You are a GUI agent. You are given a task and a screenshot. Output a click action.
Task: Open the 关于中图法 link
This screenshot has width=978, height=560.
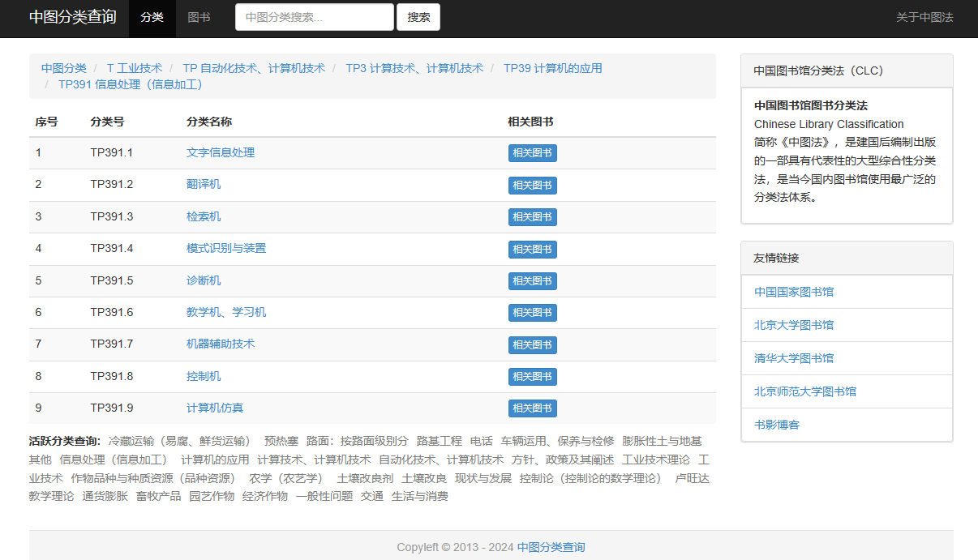point(924,17)
